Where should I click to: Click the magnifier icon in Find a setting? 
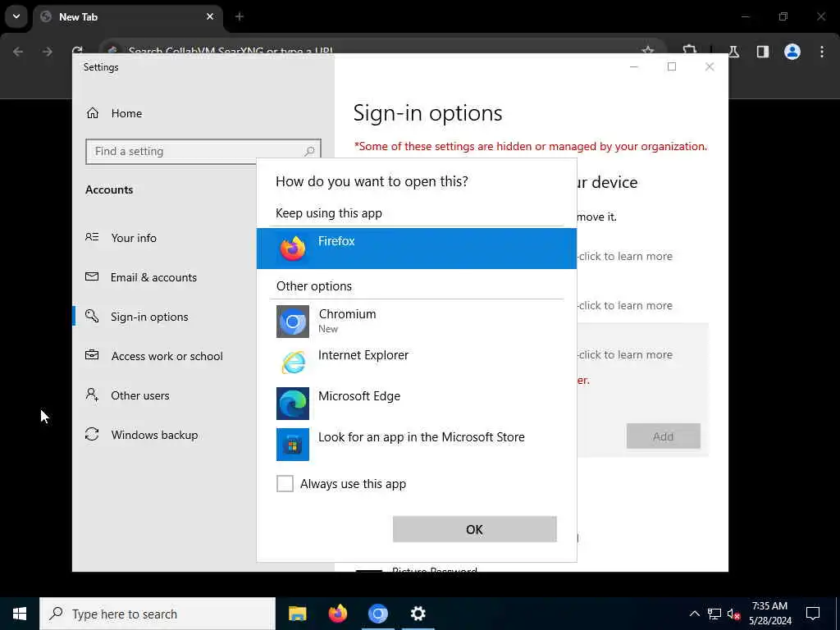point(309,152)
